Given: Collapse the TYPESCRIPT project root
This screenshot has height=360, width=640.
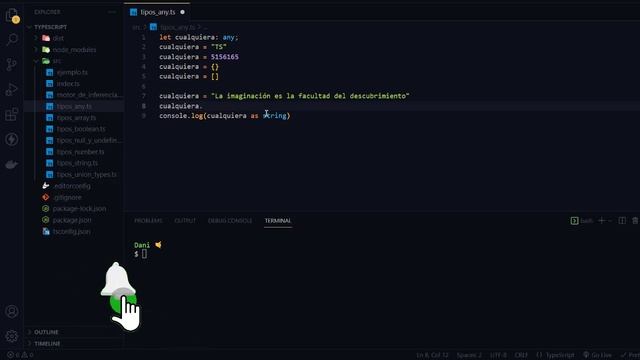Looking at the screenshot, I should point(50,27).
